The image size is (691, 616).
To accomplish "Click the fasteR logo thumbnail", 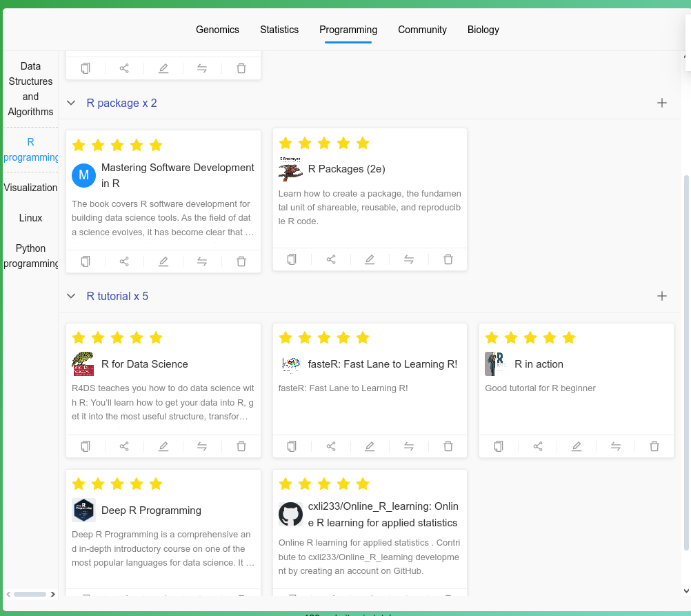I will (x=290, y=364).
